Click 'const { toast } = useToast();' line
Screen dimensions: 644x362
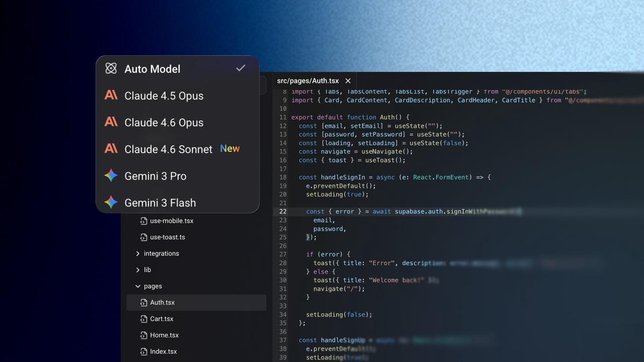pyautogui.click(x=352, y=160)
